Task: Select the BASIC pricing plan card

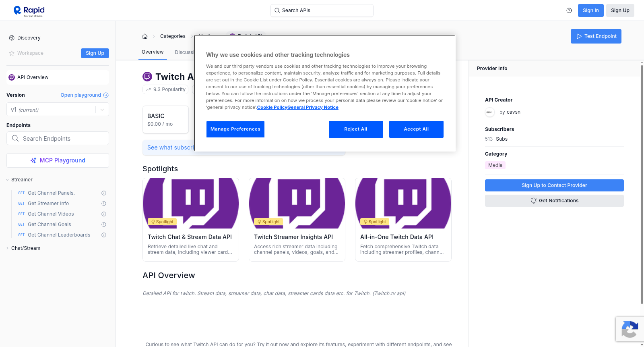Action: (x=165, y=120)
